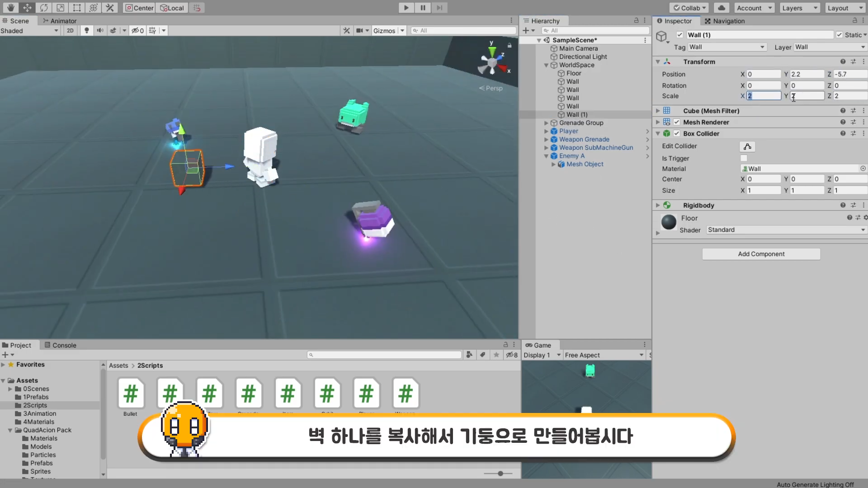Click the Edit Collider icon button

click(747, 146)
